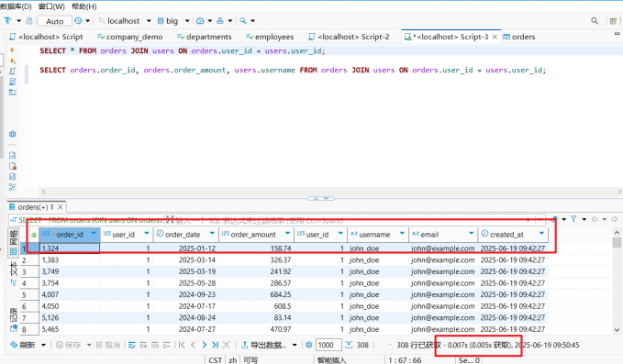Viewport: 623px width, 364px height.
Task: Go to the next result page
Action: (205, 345)
